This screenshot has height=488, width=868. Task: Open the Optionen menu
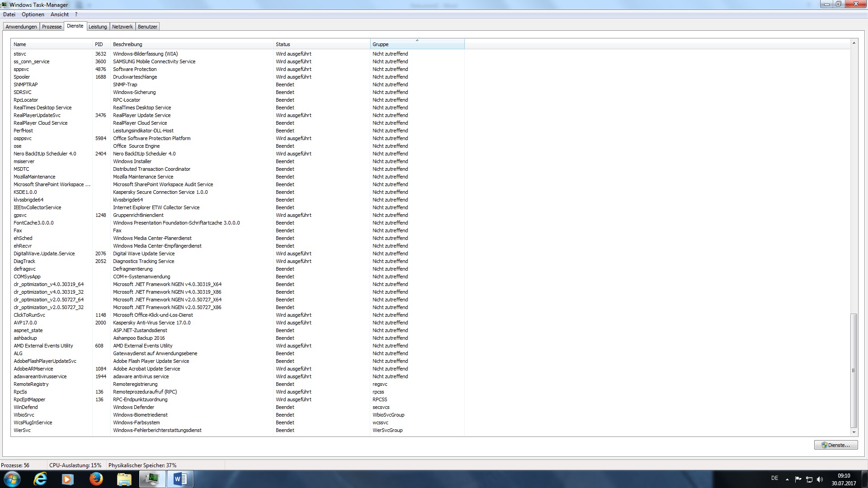tap(33, 14)
